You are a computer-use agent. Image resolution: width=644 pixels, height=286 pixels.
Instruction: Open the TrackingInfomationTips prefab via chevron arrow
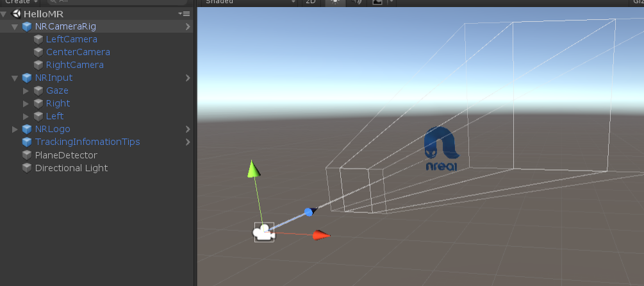click(188, 142)
